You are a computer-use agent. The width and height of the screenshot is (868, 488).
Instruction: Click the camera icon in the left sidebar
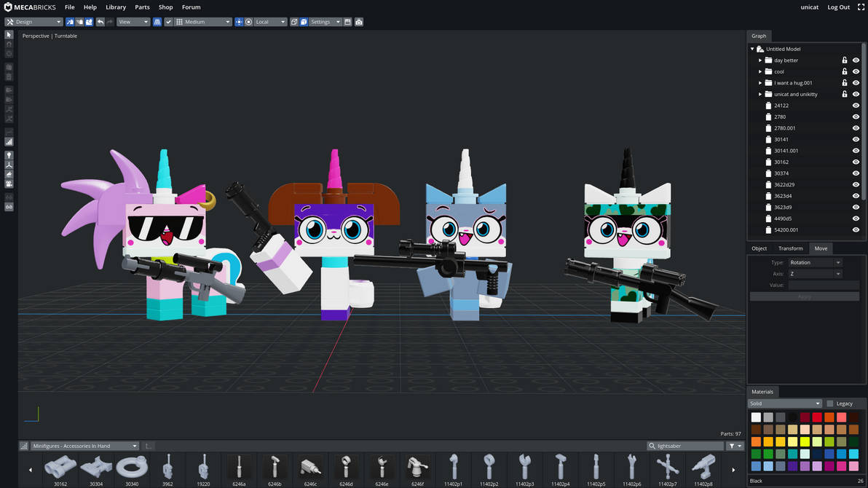(9, 183)
